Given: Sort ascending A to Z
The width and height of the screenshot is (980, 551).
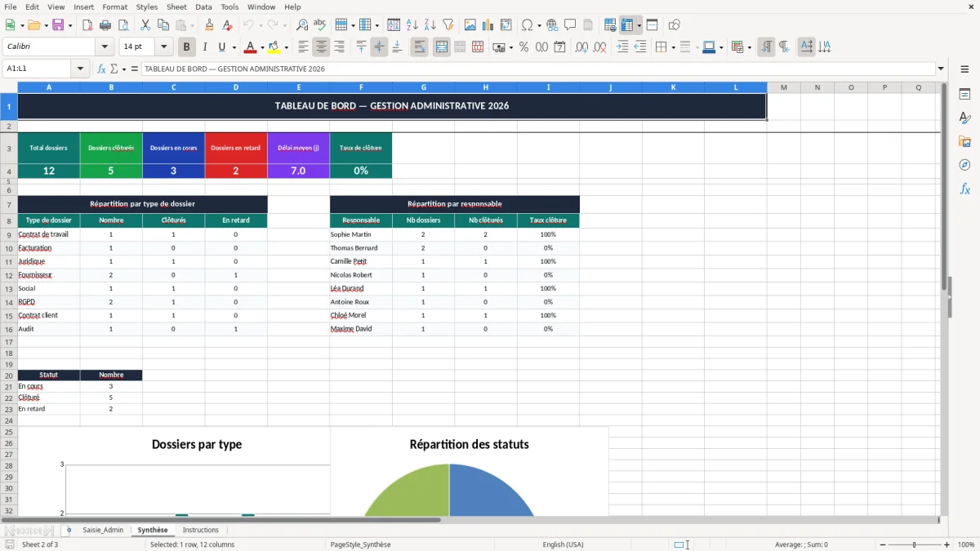Looking at the screenshot, I should point(412,25).
